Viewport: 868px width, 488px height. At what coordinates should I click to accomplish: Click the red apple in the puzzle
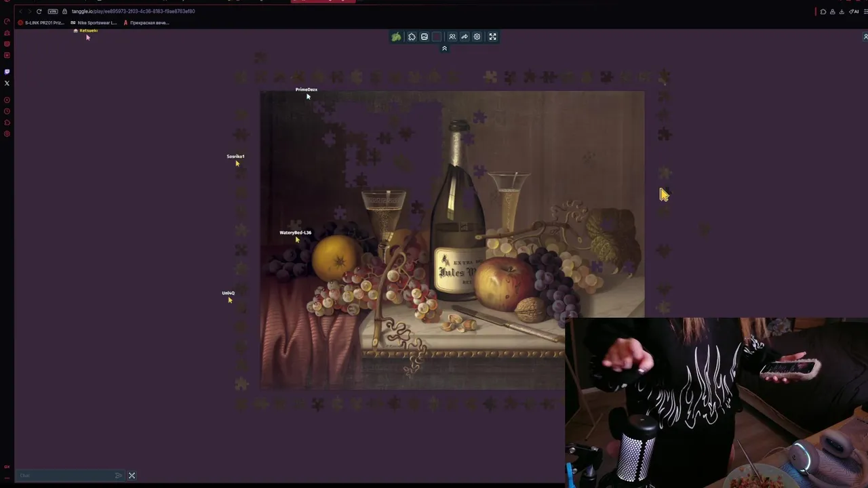coord(504,284)
